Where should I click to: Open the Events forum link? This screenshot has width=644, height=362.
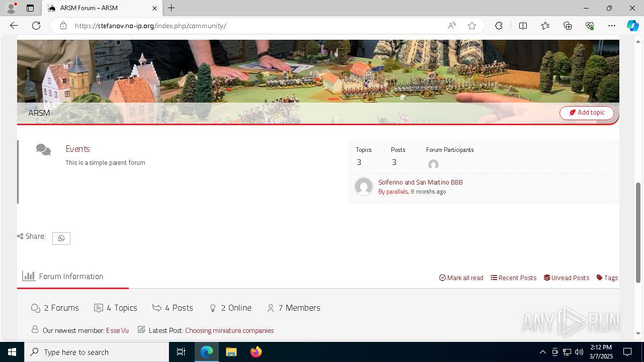77,149
